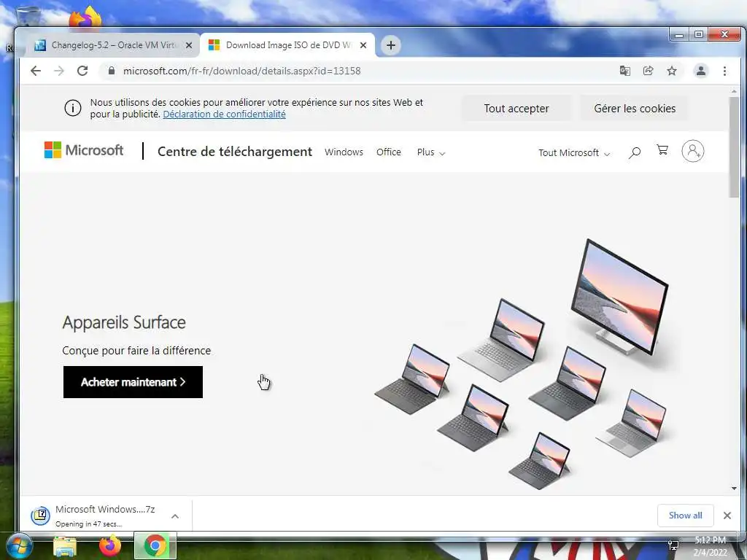Open the Windows Start button
The image size is (747, 560).
click(x=18, y=545)
